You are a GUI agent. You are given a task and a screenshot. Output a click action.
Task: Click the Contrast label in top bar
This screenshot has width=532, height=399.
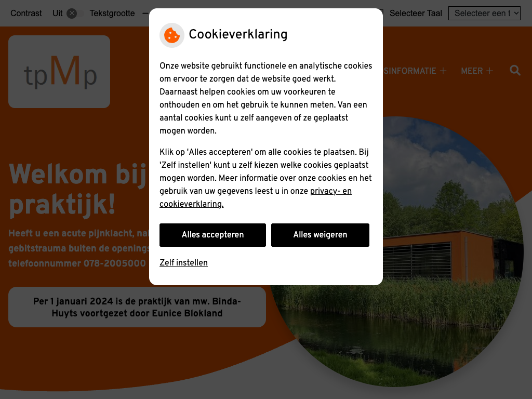tap(26, 13)
